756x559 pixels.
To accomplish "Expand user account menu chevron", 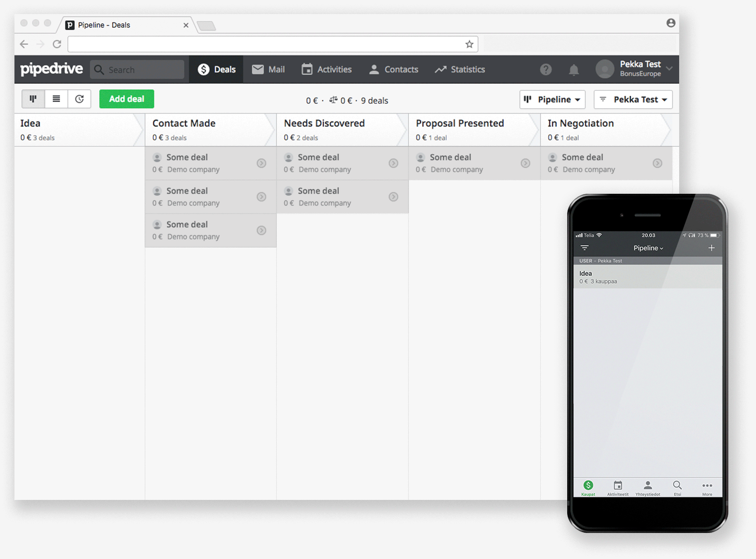I will pyautogui.click(x=669, y=69).
